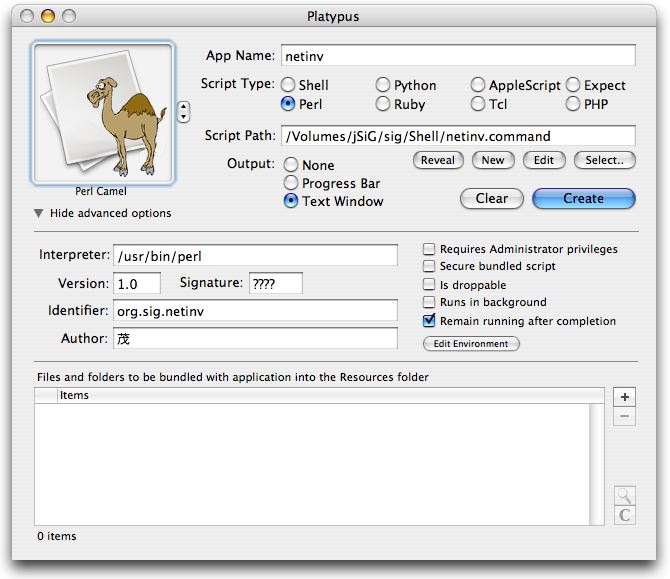Click the Reveal button

click(438, 160)
